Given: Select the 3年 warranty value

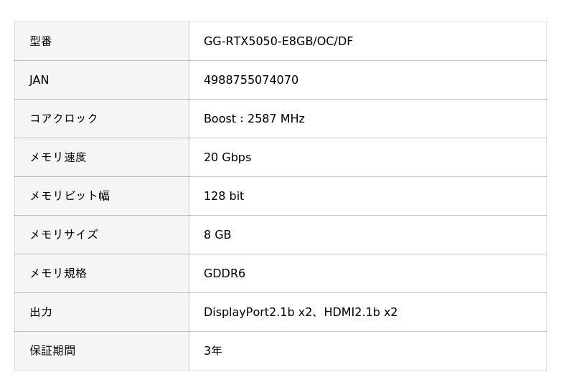Looking at the screenshot, I should pyautogui.click(x=213, y=351).
